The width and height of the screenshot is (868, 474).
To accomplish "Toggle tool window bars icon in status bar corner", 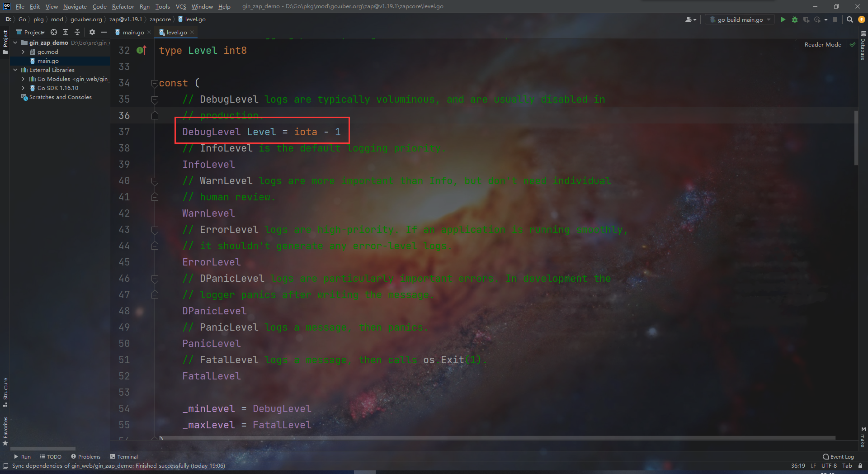I will [x=5, y=466].
